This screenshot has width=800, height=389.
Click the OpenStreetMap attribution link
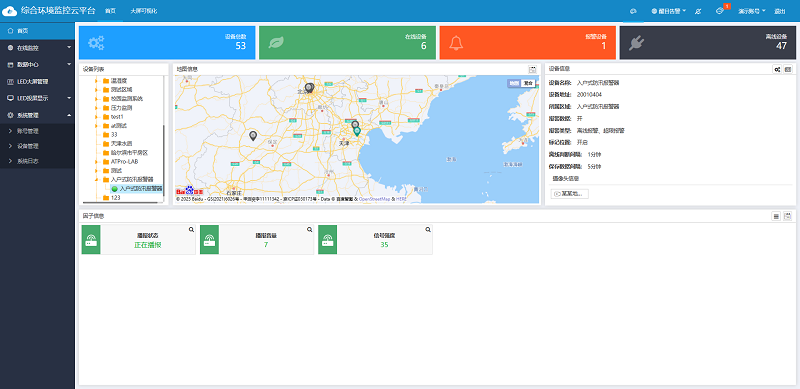374,199
